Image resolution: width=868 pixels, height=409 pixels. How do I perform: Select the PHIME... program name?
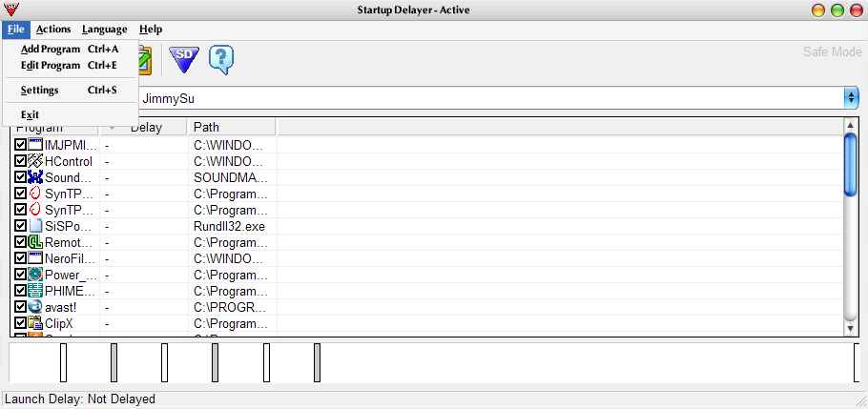(x=70, y=291)
